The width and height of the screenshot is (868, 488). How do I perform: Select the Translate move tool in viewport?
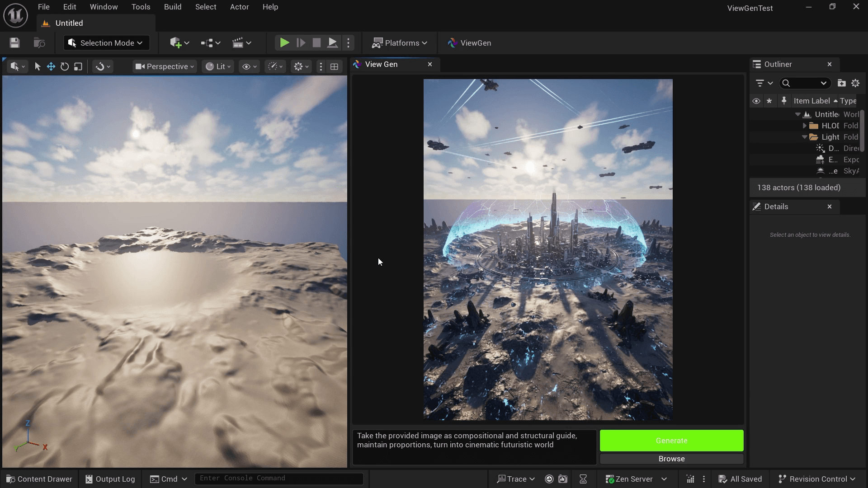tap(51, 66)
